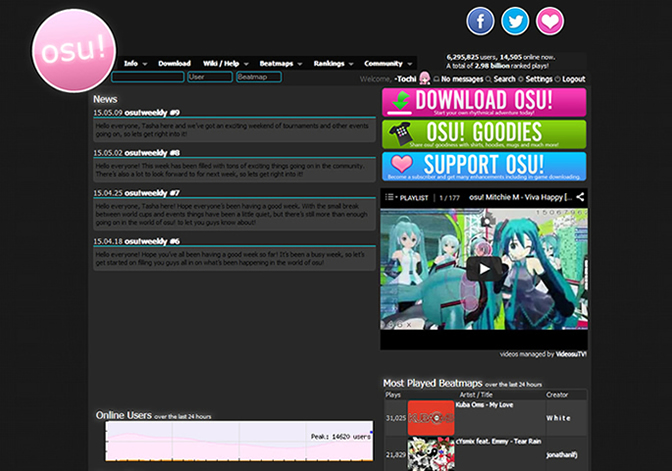Viewport: 672px width, 471px height.
Task: Expand the Rankings dropdown arrow
Action: pyautogui.click(x=351, y=64)
